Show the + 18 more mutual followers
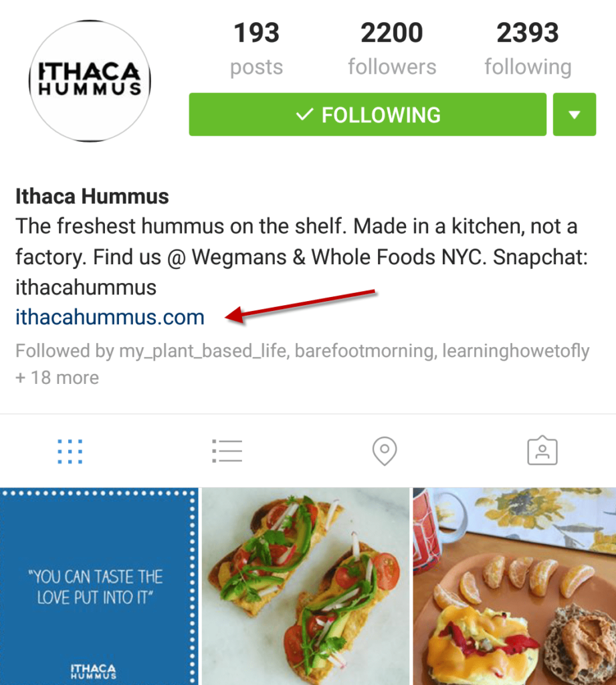This screenshot has height=685, width=616. point(58,378)
